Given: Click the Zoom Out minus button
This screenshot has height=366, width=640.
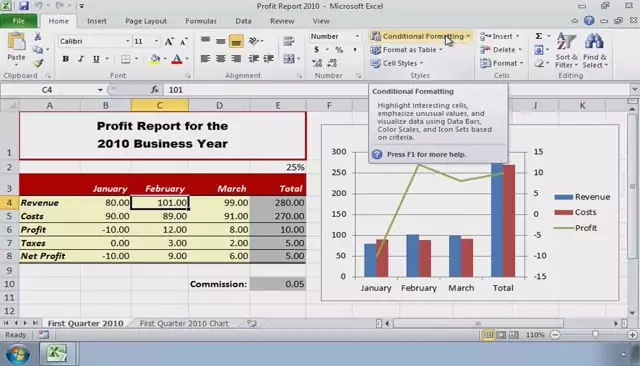Looking at the screenshot, I should 555,335.
